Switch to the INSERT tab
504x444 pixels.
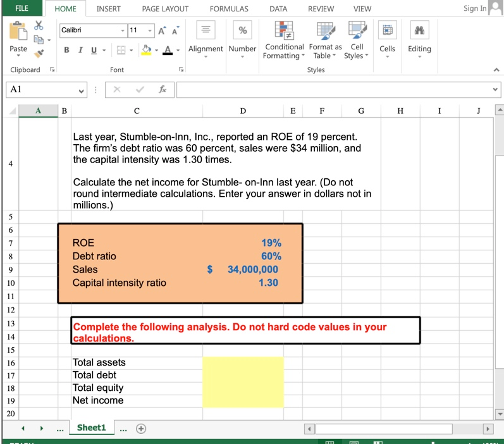(109, 9)
